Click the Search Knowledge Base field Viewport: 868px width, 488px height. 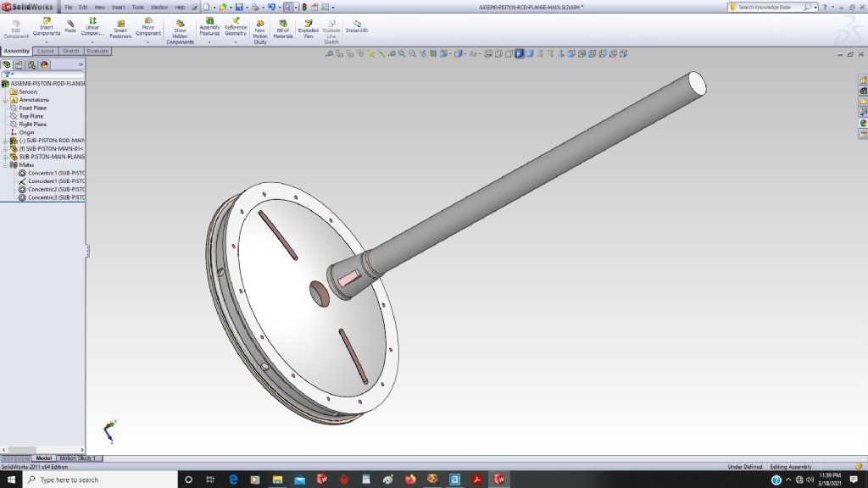tap(772, 7)
